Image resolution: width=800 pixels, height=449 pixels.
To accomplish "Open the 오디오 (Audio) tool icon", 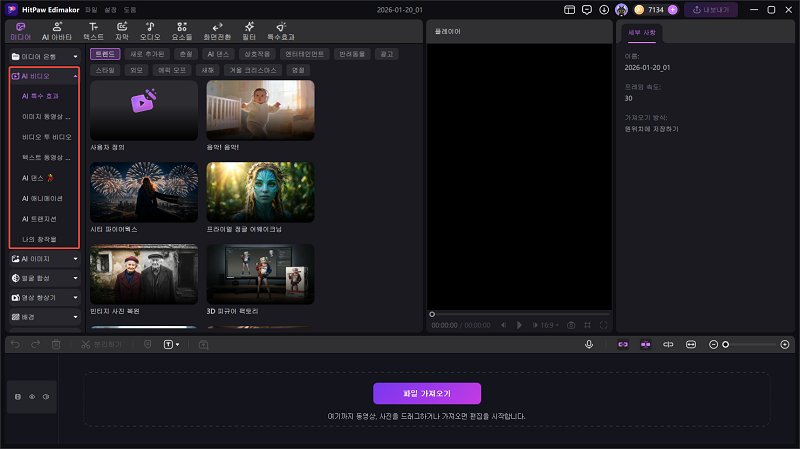I will [149, 30].
